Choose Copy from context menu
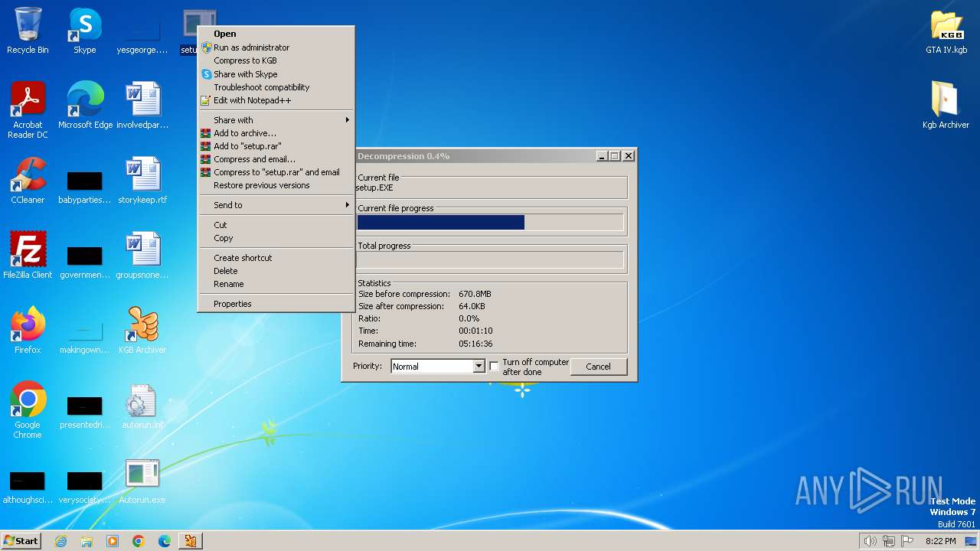Screen dimensions: 980x551 276,238
